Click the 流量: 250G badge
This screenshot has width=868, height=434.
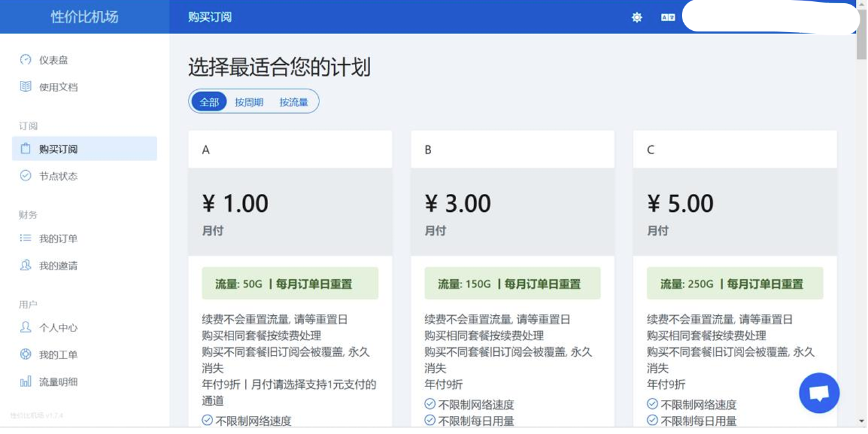coord(735,284)
